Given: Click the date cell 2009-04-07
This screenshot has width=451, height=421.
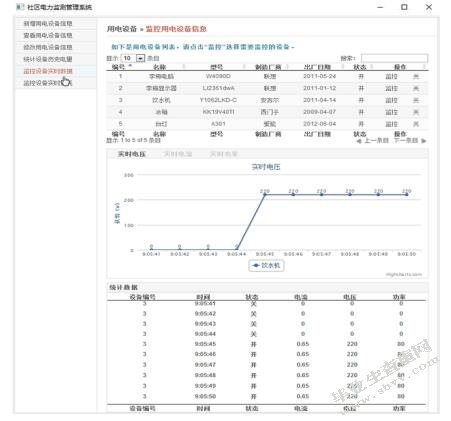Looking at the screenshot, I should (319, 112).
